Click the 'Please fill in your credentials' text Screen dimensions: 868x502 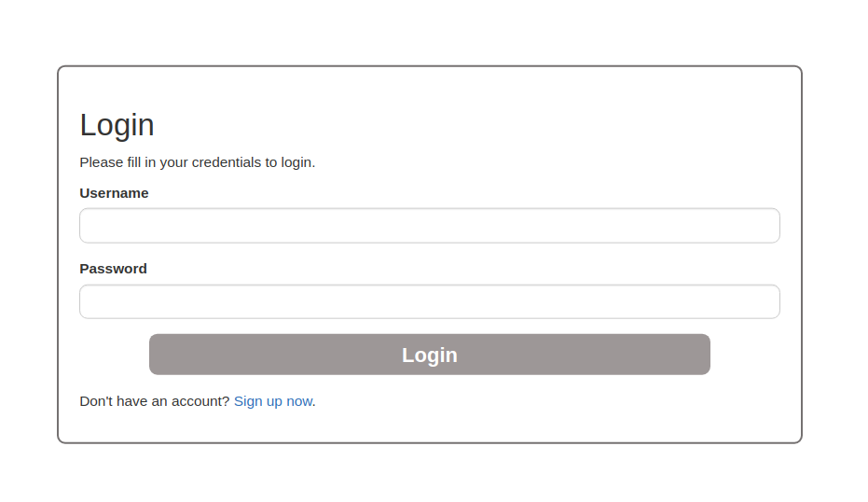pyautogui.click(x=197, y=162)
